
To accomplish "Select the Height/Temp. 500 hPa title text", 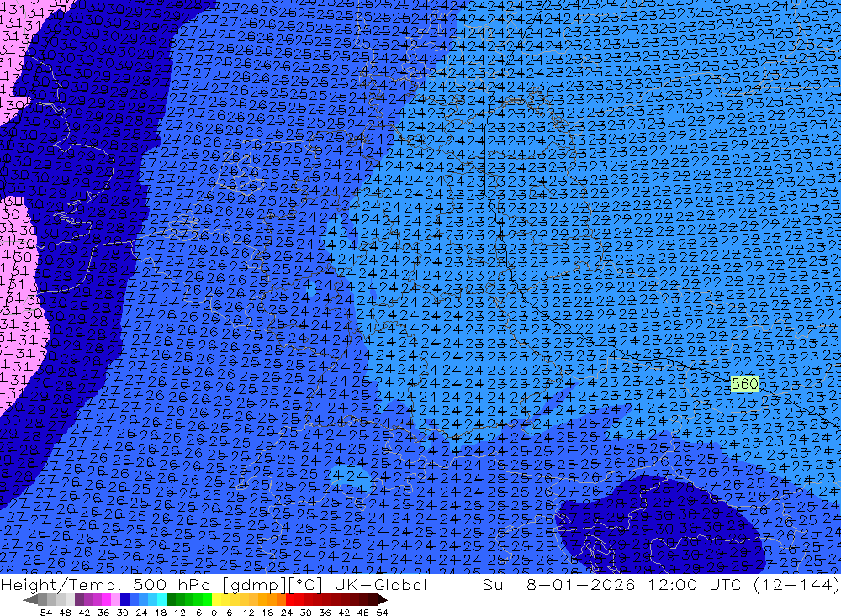I will pos(106,584).
